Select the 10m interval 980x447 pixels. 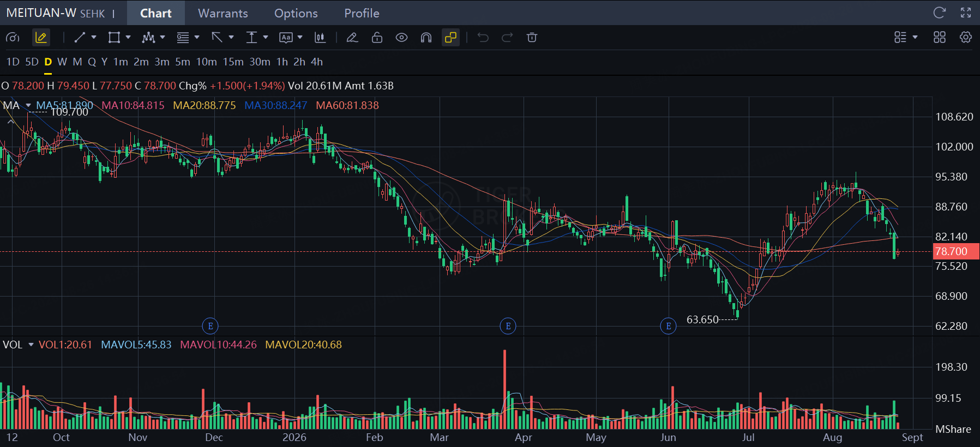tap(207, 62)
